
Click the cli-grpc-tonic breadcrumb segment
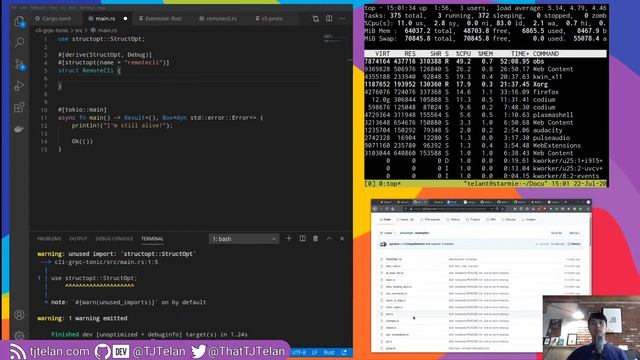tap(52, 30)
